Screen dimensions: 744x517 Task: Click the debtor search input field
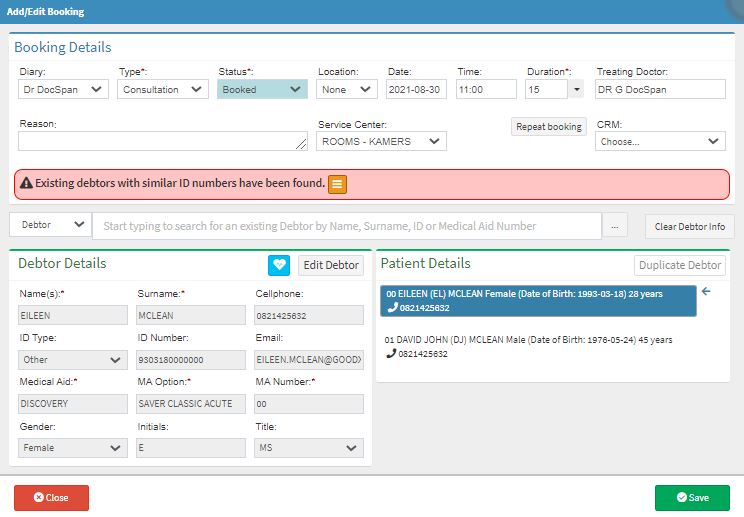tap(347, 226)
